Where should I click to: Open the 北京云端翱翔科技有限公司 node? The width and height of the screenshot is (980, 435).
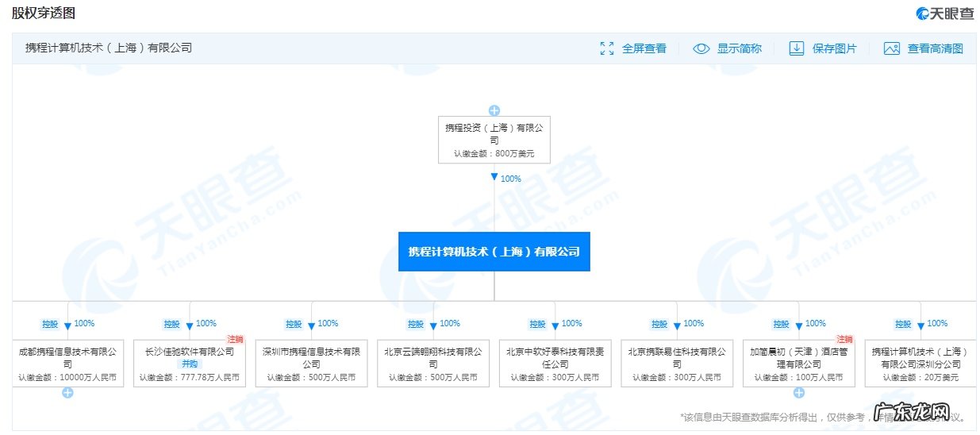pyautogui.click(x=433, y=364)
